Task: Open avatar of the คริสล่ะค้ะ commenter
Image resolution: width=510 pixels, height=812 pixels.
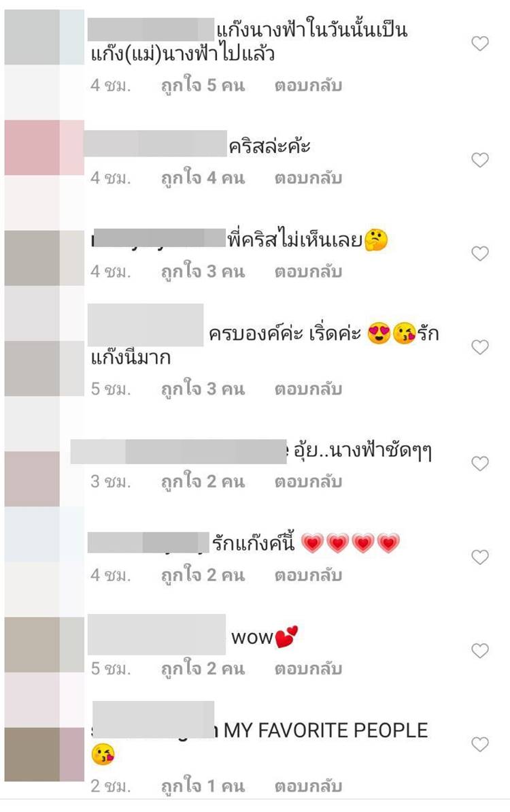Action: click(x=44, y=148)
